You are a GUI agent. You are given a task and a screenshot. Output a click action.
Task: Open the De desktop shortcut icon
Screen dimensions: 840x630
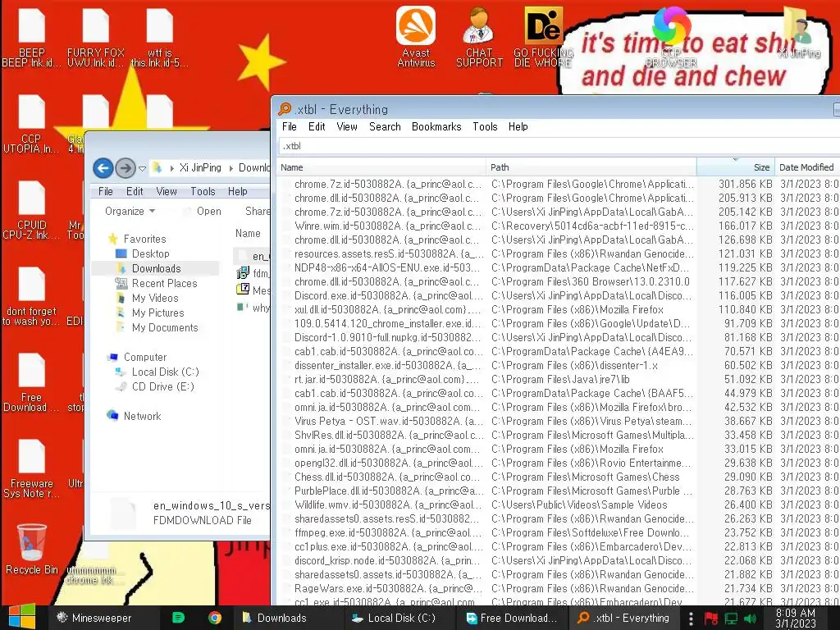tap(543, 36)
